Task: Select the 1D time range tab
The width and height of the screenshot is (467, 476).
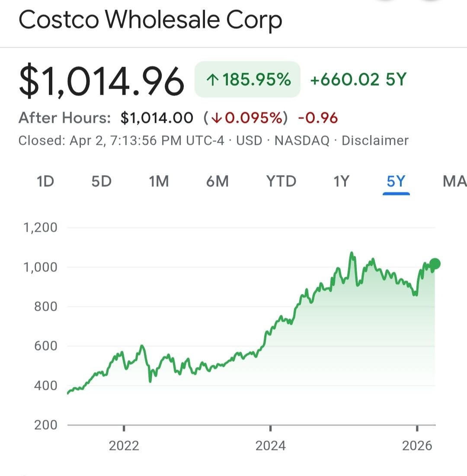Action: [x=45, y=182]
